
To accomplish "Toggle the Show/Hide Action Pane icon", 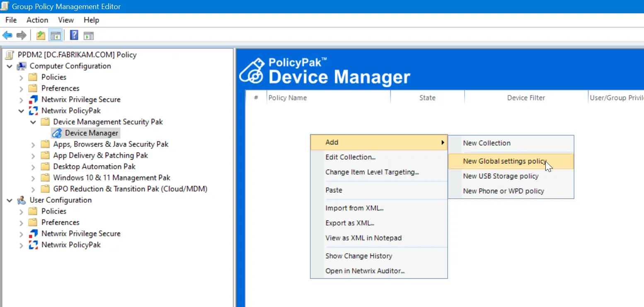I will [89, 36].
